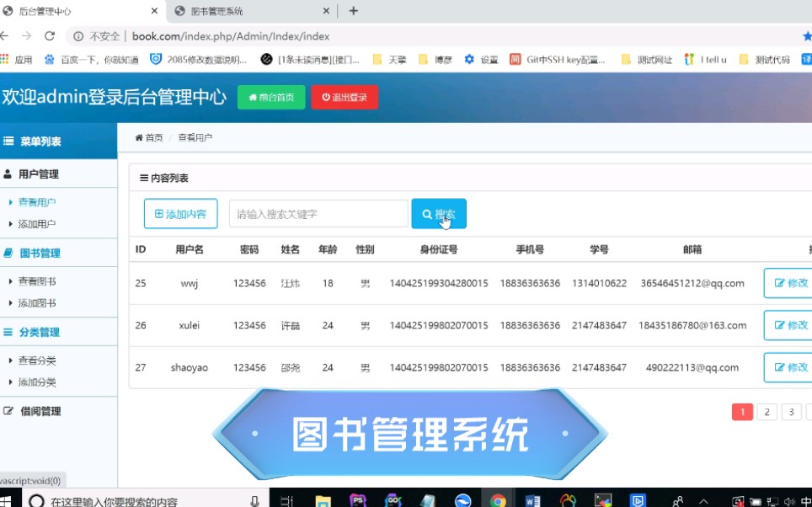Click the plus icon on 添加内容 button
This screenshot has width=812, height=507.
click(159, 214)
